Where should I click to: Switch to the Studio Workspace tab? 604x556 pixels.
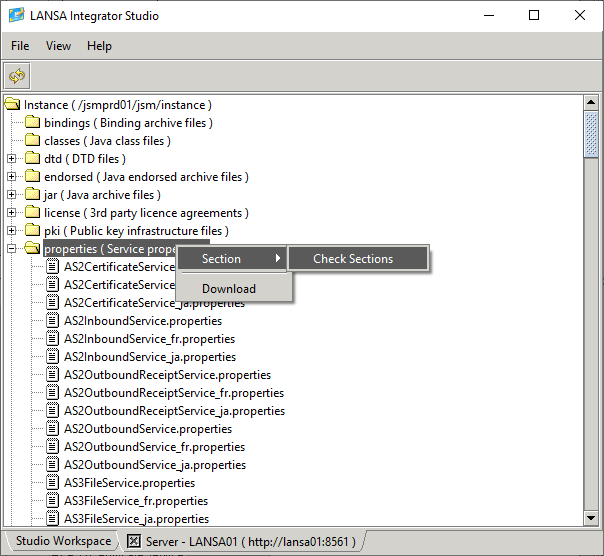(x=63, y=541)
